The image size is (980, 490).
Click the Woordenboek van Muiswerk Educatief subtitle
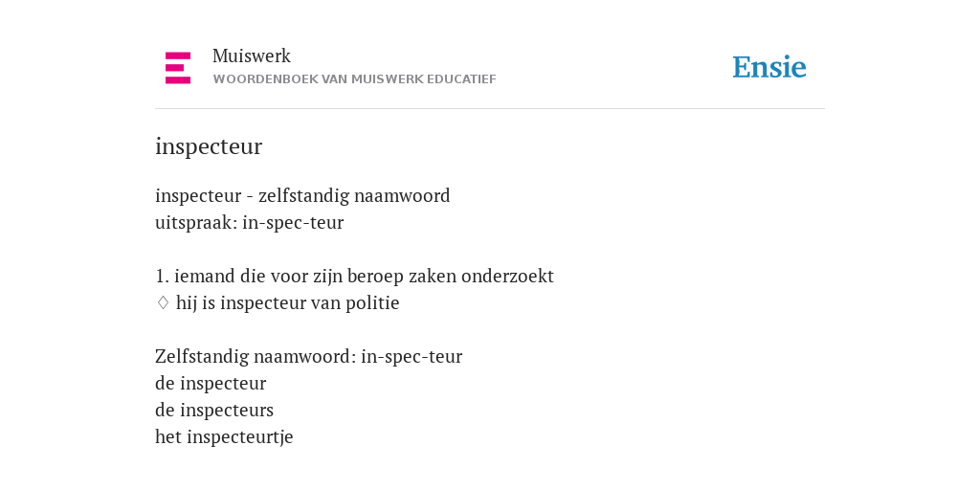point(354,79)
